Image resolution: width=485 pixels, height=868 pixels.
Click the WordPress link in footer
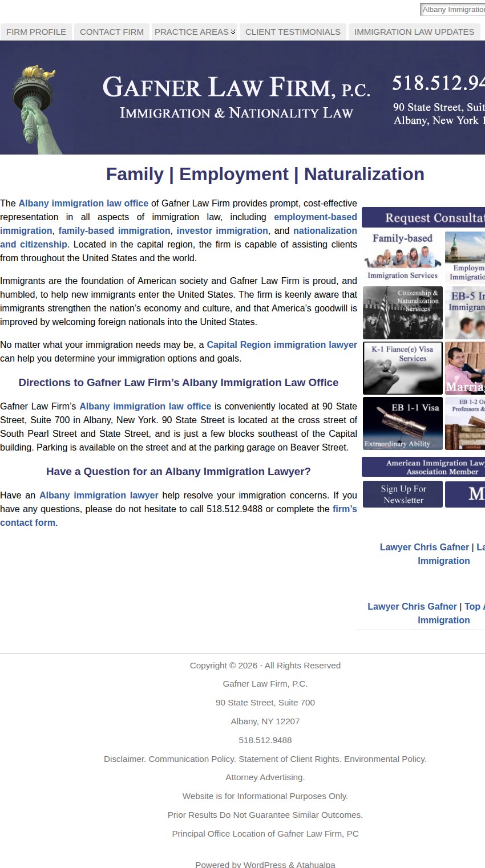[265, 865]
